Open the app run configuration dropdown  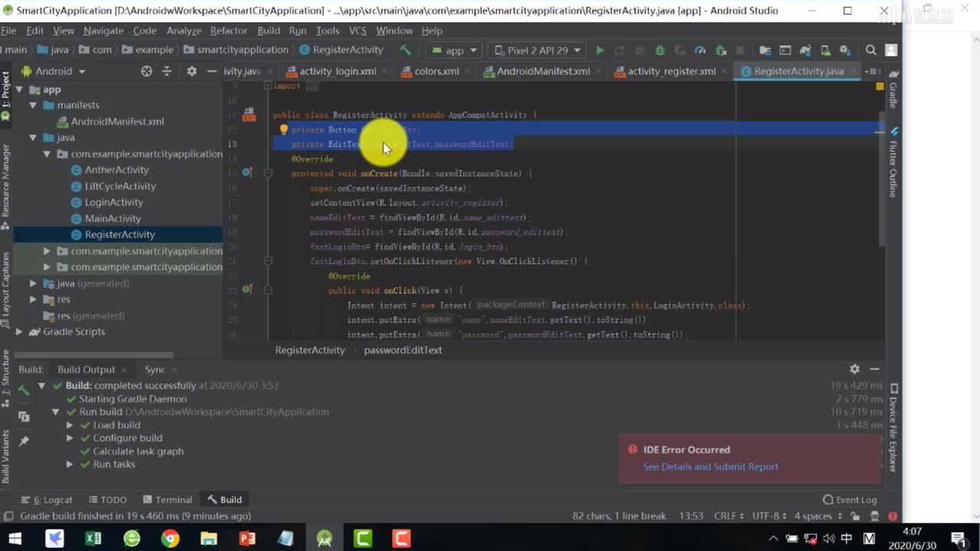coord(454,51)
